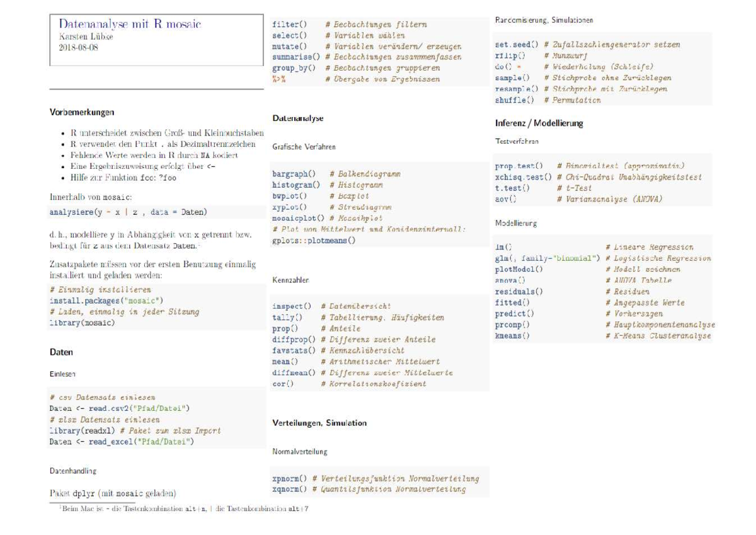Click the library(mosaic) code line
This screenshot has height=535, width=756.
tap(82, 323)
